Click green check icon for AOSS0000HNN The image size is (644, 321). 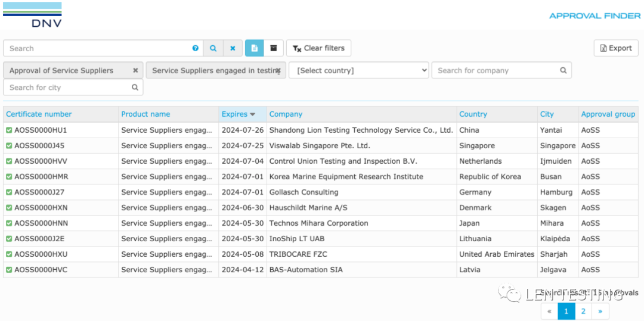9,223
